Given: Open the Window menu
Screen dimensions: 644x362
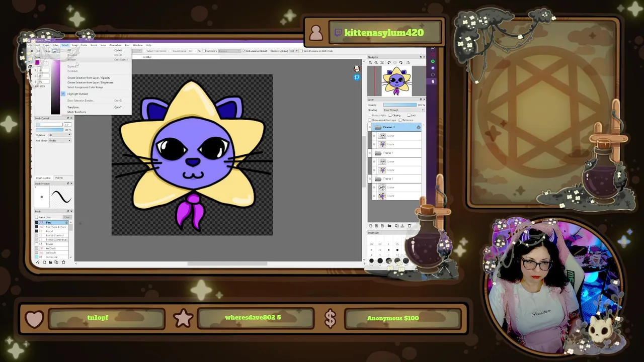Looking at the screenshot, I should coord(137,45).
